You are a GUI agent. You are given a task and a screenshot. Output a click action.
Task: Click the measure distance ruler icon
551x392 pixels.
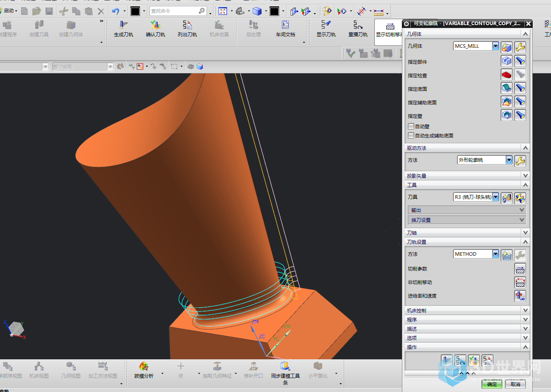[x=379, y=12]
